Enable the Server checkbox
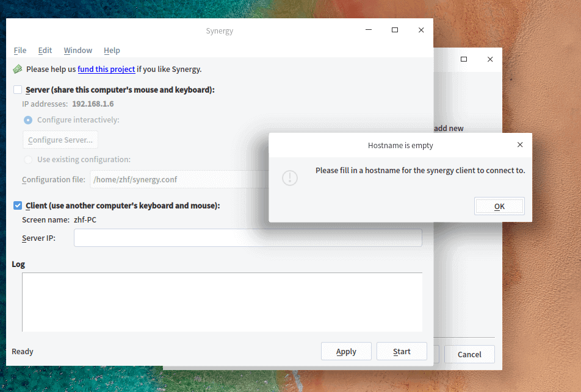This screenshot has width=581, height=392. [x=18, y=90]
